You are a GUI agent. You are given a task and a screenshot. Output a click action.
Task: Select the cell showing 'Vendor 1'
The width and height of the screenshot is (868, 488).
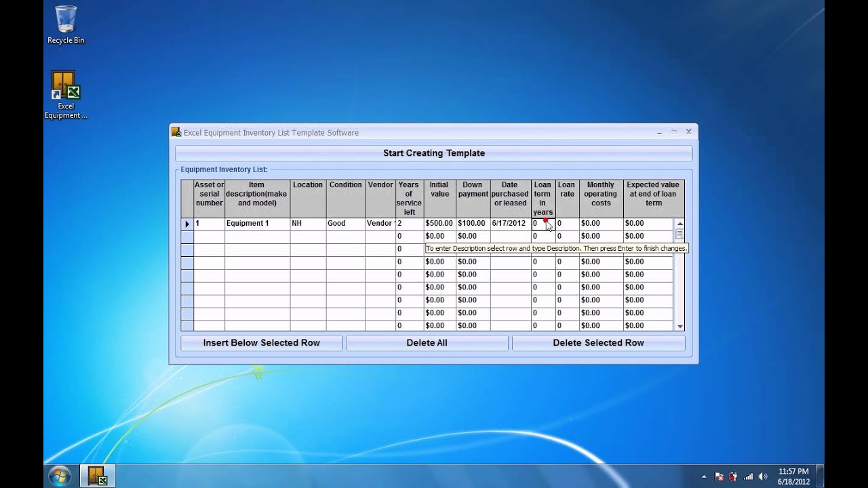(x=380, y=224)
